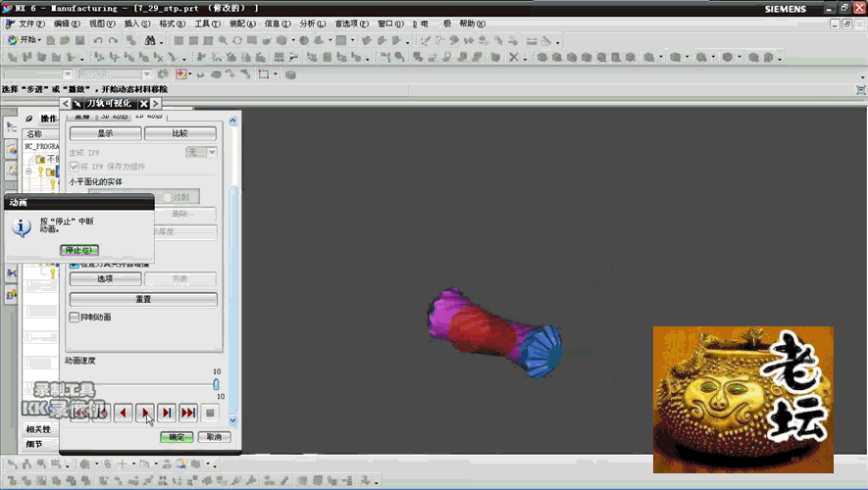This screenshot has width=868, height=490.
Task: Toggle 将 IPM 保存为组件 checkbox
Action: pos(74,168)
